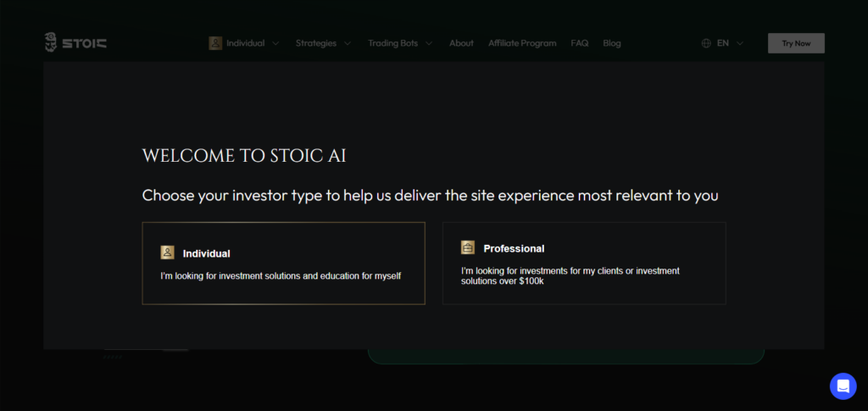
Task: Choose the Individual investor type card
Action: [x=283, y=264]
